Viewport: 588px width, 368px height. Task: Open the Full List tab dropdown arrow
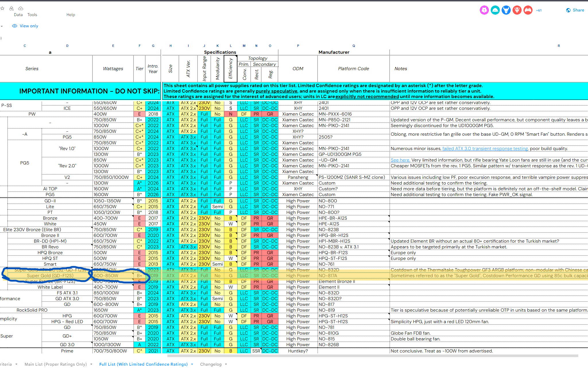pyautogui.click(x=192, y=364)
